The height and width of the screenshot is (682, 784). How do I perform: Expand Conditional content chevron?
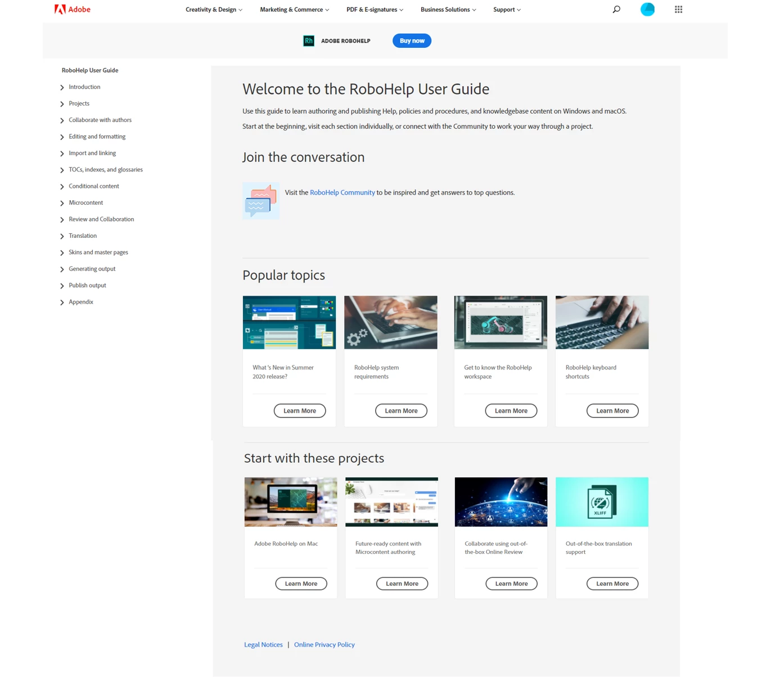click(x=62, y=187)
